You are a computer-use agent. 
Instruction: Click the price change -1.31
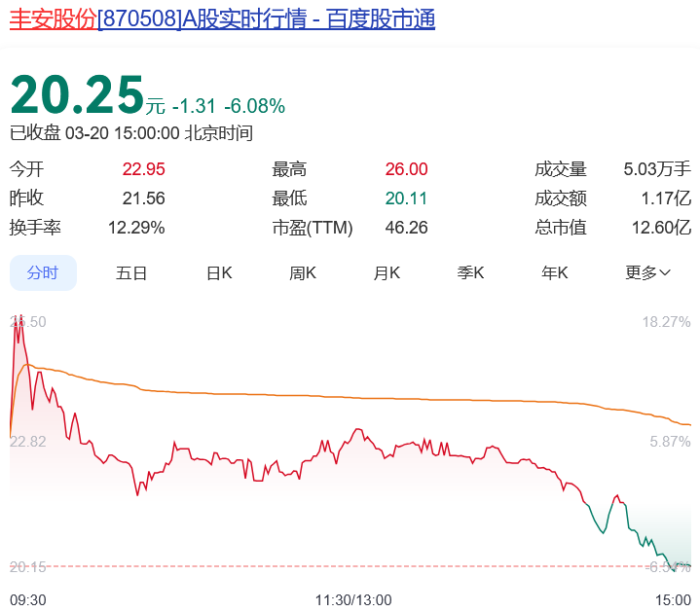[194, 106]
